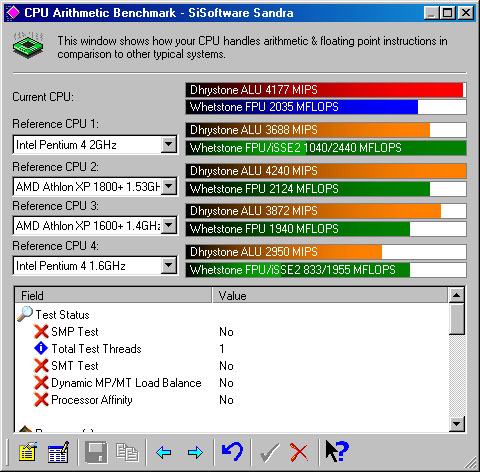Click the pink diamond title bar icon
The image size is (480, 472).
13,13
